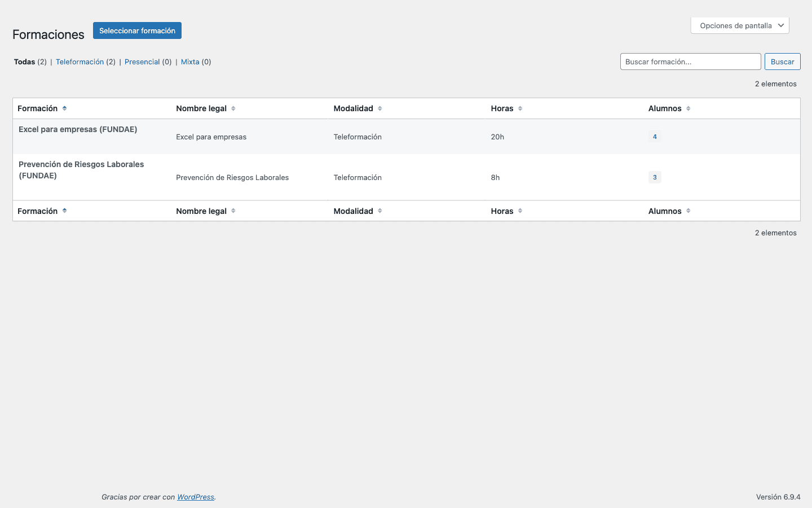
Task: Click the bottom Horas sort arrows
Action: point(520,211)
